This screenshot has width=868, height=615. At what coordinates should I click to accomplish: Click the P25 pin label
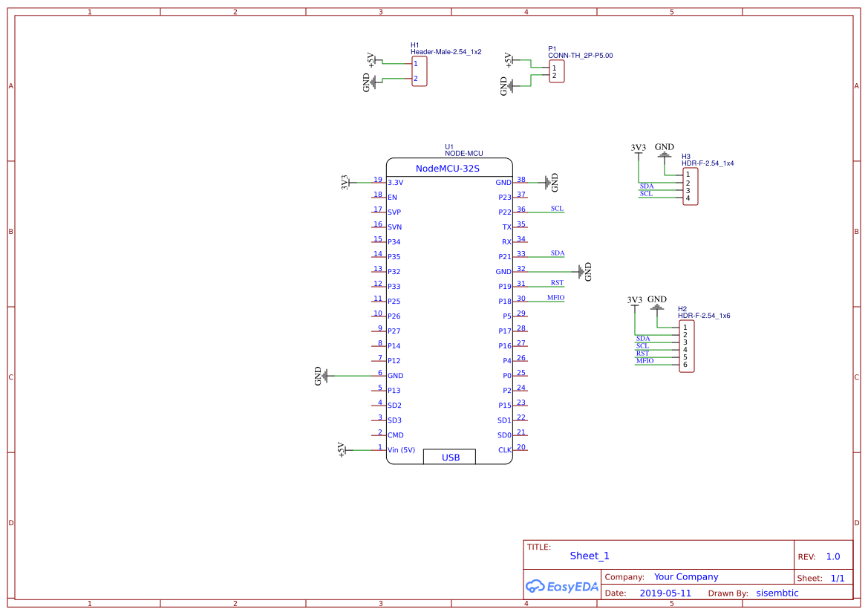pyautogui.click(x=394, y=301)
